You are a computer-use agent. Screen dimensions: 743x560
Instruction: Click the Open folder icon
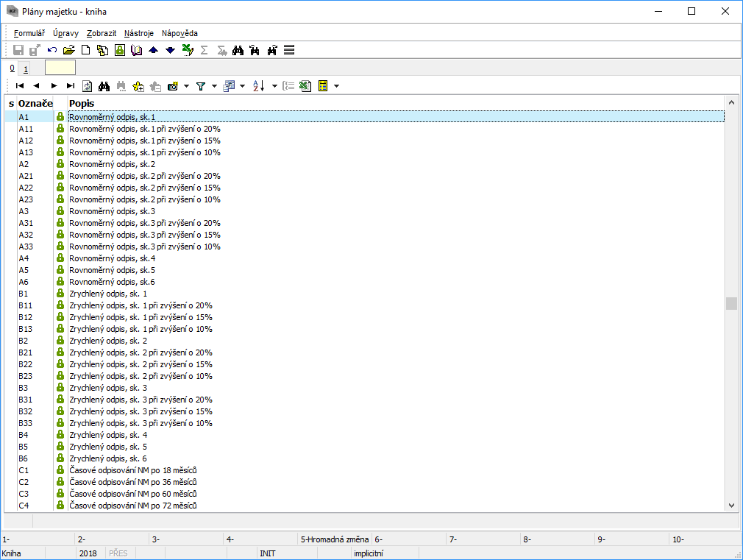tap(69, 50)
